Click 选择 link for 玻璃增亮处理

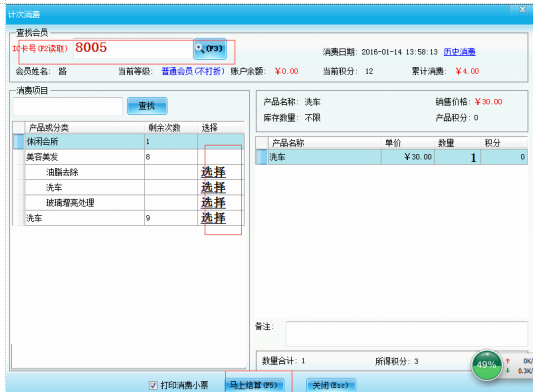(213, 203)
